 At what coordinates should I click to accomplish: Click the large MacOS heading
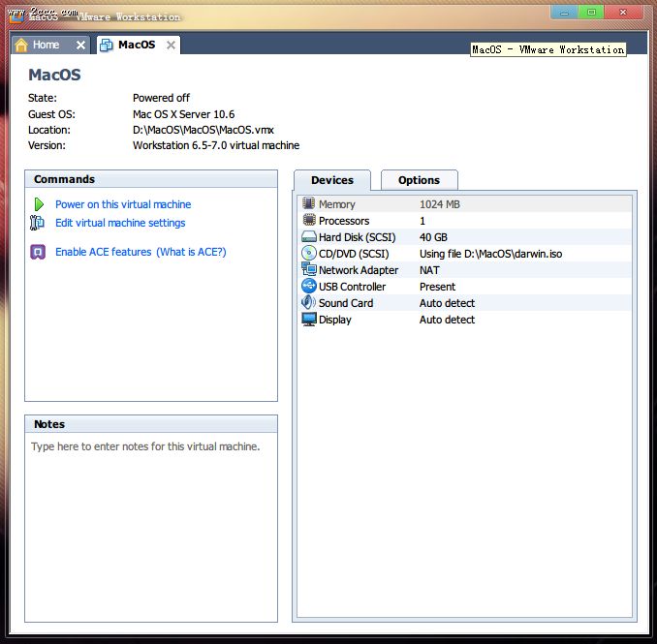click(54, 75)
